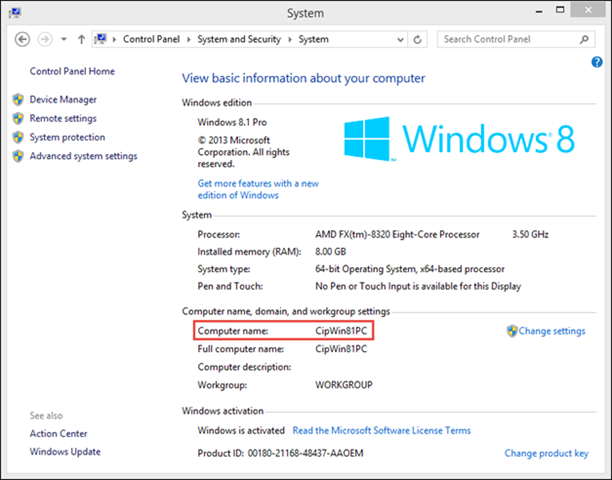Click the Windows is activated text

(241, 430)
